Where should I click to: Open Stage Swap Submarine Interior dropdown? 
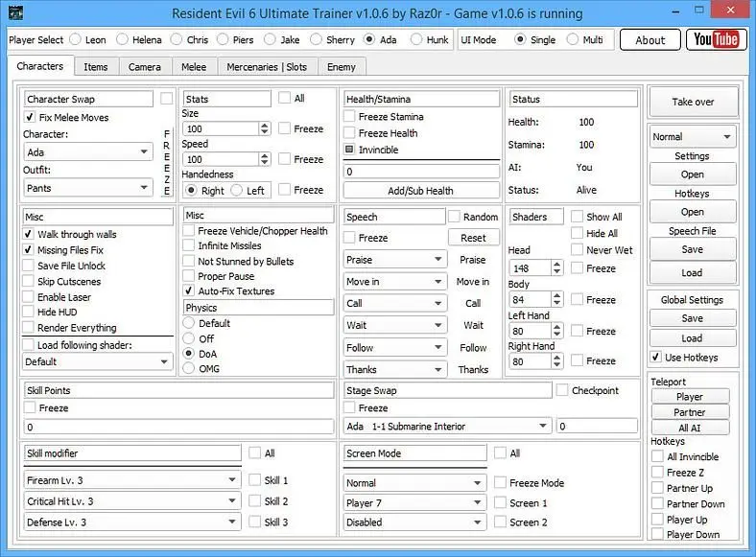coord(447,426)
